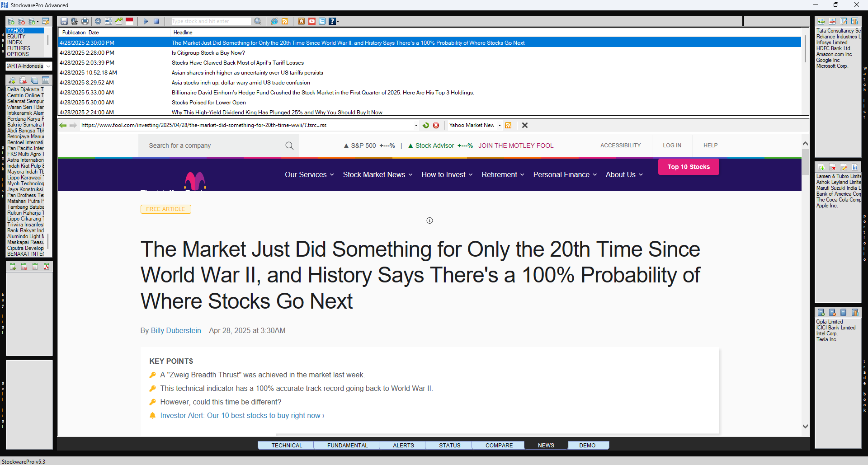Click the Type stock and hit enter field
This screenshot has width=868, height=465.
pyautogui.click(x=211, y=21)
